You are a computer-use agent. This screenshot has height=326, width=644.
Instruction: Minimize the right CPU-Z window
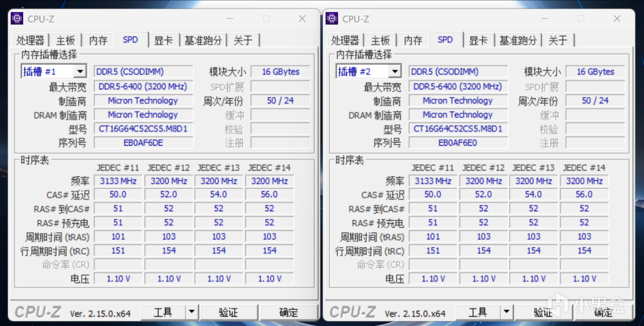(544, 19)
